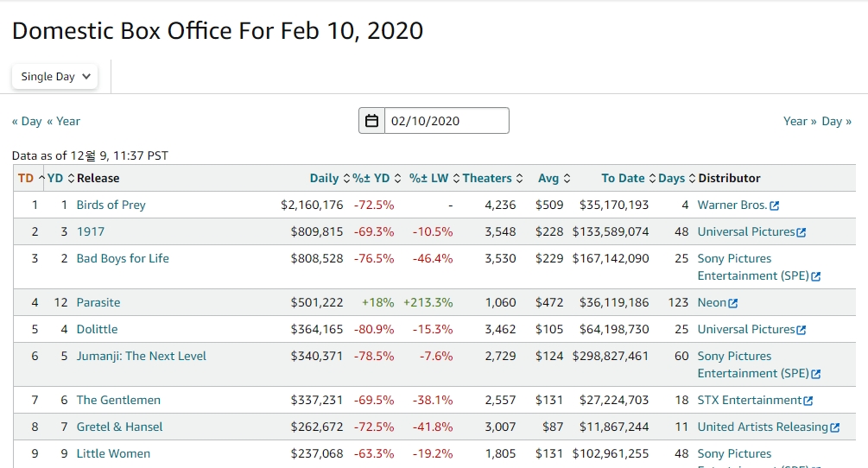Select the data timestamp text 11:37 PST
The image size is (868, 468).
pyautogui.click(x=141, y=155)
